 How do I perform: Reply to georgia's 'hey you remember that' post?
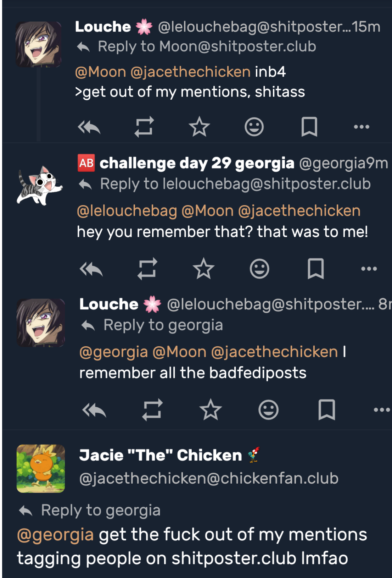point(91,269)
